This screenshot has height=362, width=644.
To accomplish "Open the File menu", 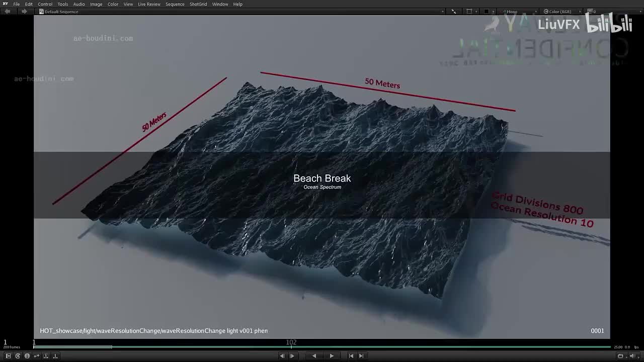I will coord(17,4).
